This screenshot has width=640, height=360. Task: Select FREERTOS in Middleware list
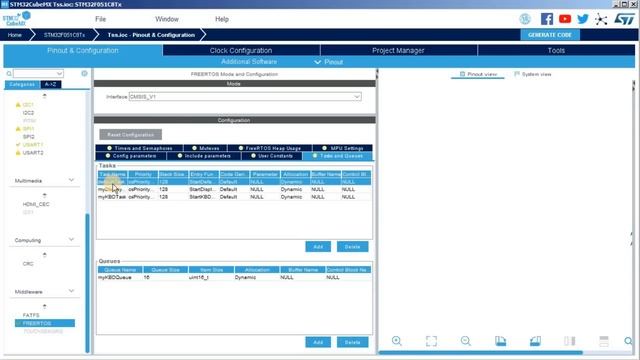(x=45, y=323)
